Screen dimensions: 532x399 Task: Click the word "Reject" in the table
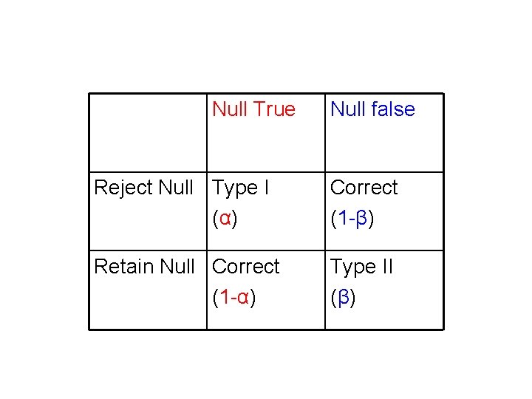point(123,188)
